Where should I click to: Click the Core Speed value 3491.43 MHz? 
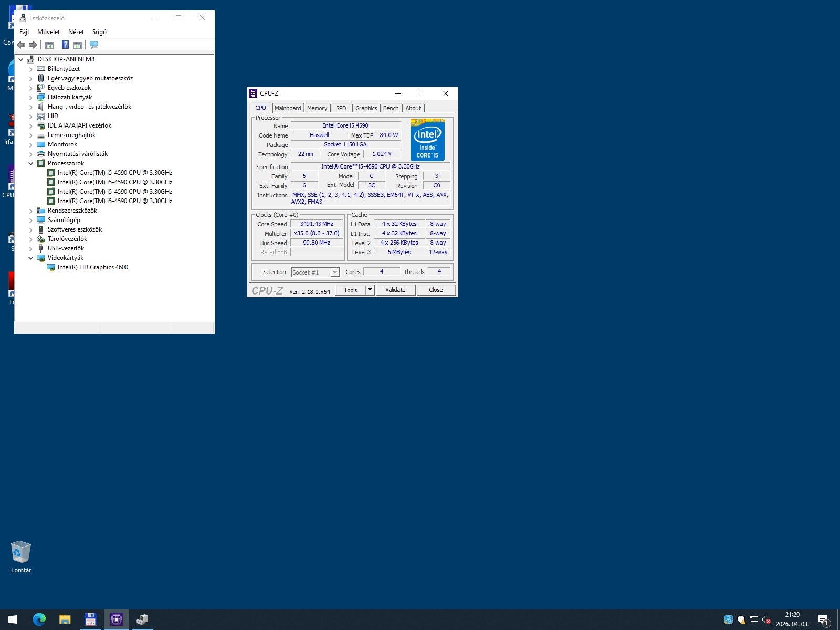[x=317, y=224]
